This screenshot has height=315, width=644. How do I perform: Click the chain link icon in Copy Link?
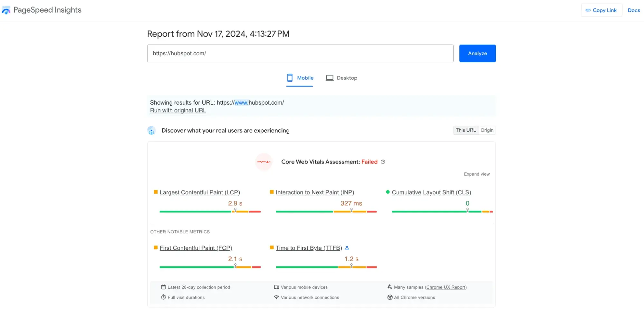588,10
